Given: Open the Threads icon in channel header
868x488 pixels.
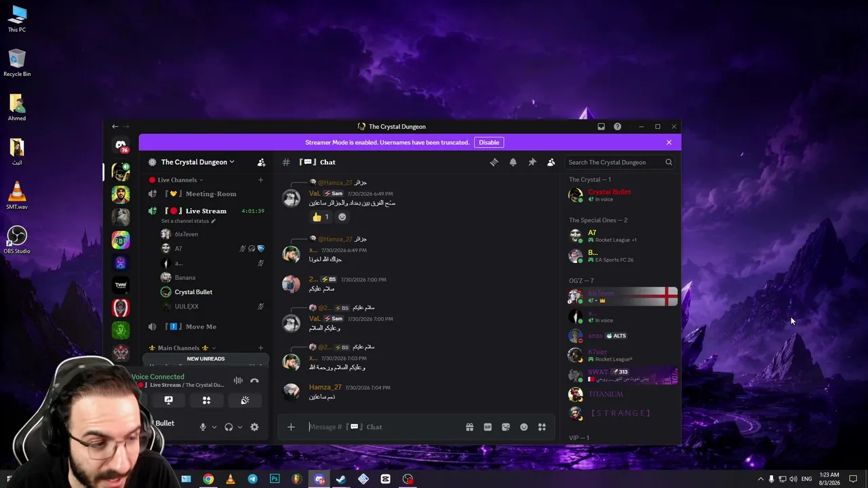Looking at the screenshot, I should click(494, 163).
